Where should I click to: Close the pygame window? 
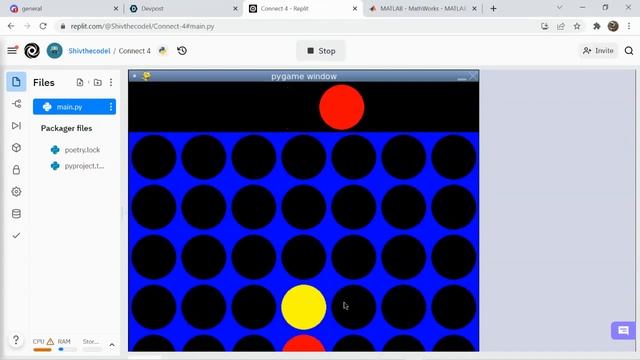[x=473, y=76]
